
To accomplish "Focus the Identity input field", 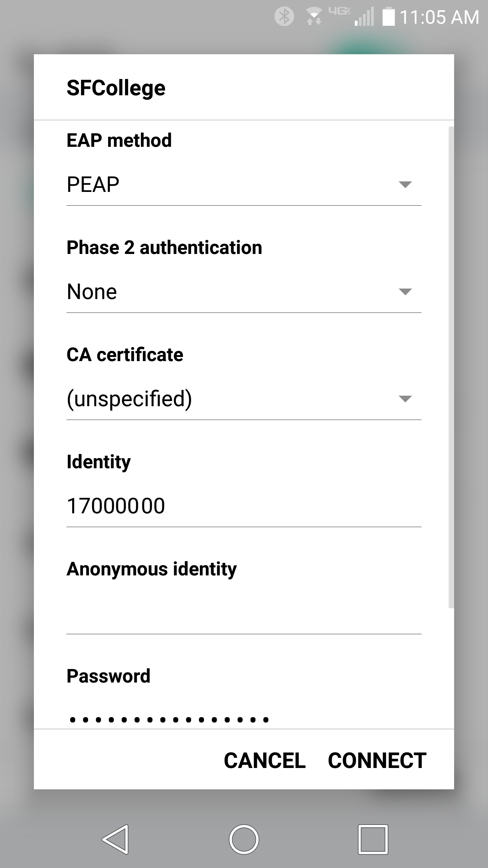I will click(243, 506).
